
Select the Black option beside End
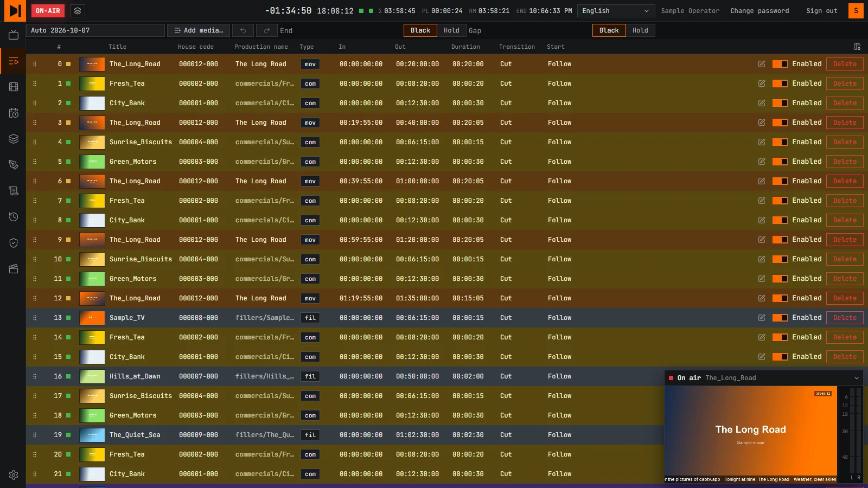point(420,30)
